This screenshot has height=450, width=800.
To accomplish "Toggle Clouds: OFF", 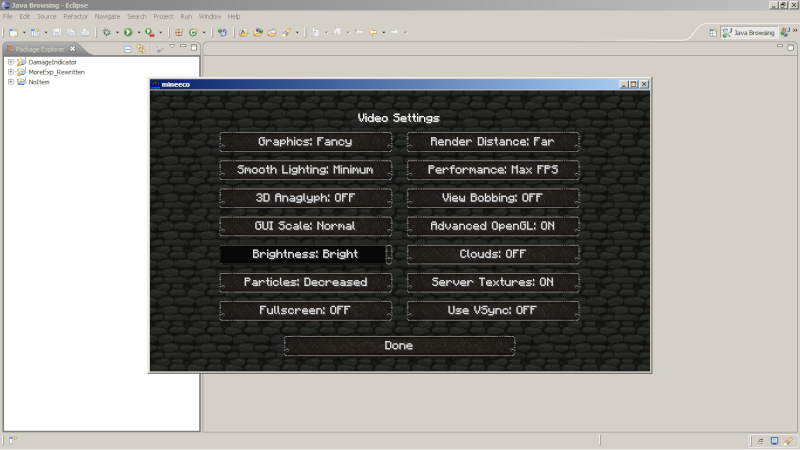I will pos(493,254).
